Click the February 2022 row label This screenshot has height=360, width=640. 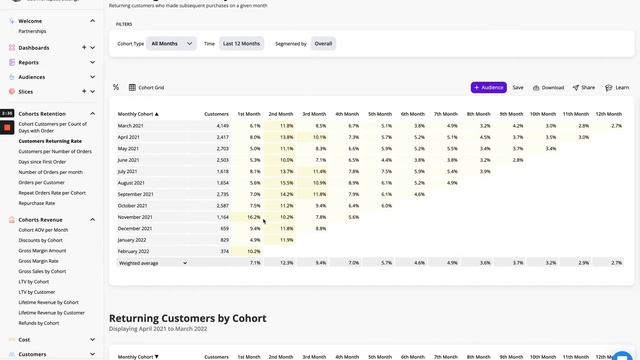tap(133, 251)
